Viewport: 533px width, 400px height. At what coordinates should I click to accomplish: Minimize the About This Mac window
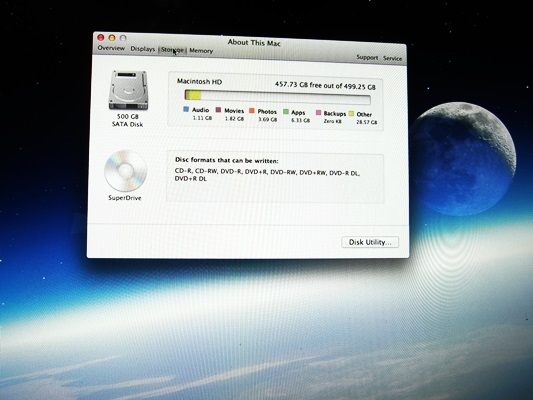click(112, 37)
